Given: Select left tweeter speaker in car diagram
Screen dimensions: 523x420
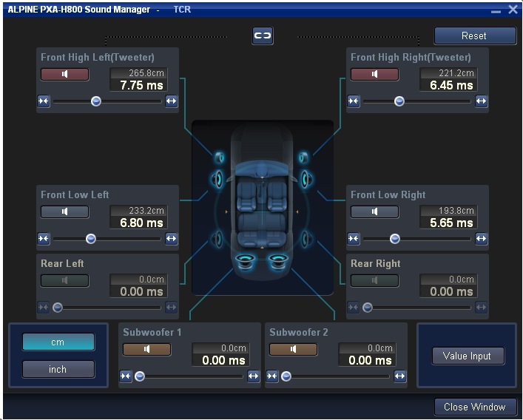Looking at the screenshot, I should (219, 157).
